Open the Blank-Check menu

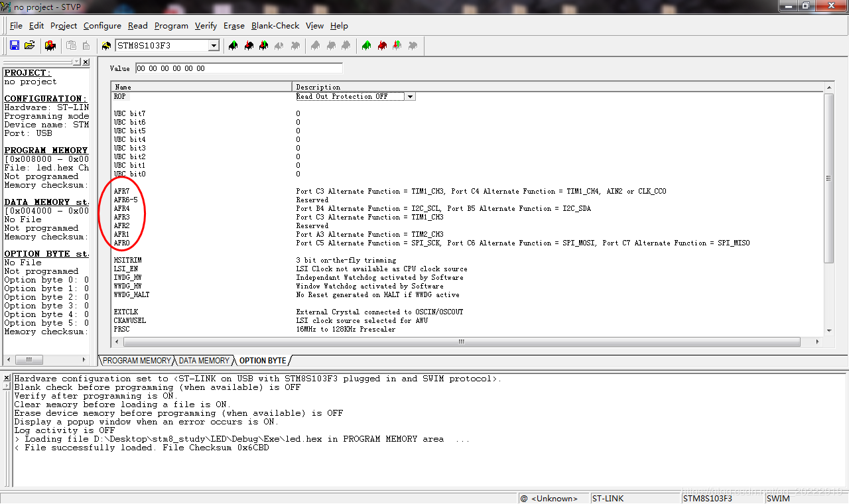click(275, 26)
